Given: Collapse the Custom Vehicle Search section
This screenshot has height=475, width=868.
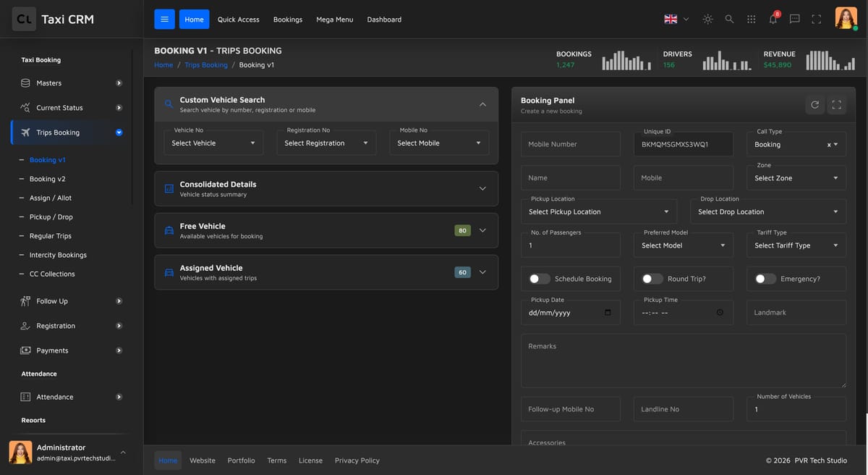Looking at the screenshot, I should point(482,104).
